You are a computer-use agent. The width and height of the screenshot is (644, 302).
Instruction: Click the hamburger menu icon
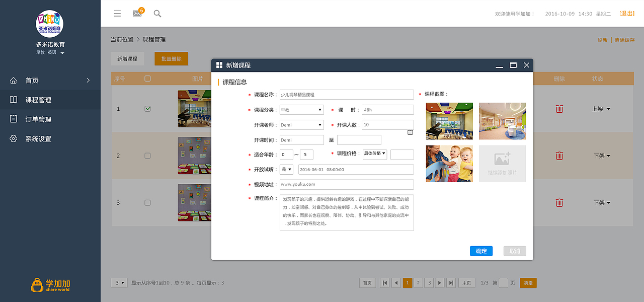(x=117, y=13)
